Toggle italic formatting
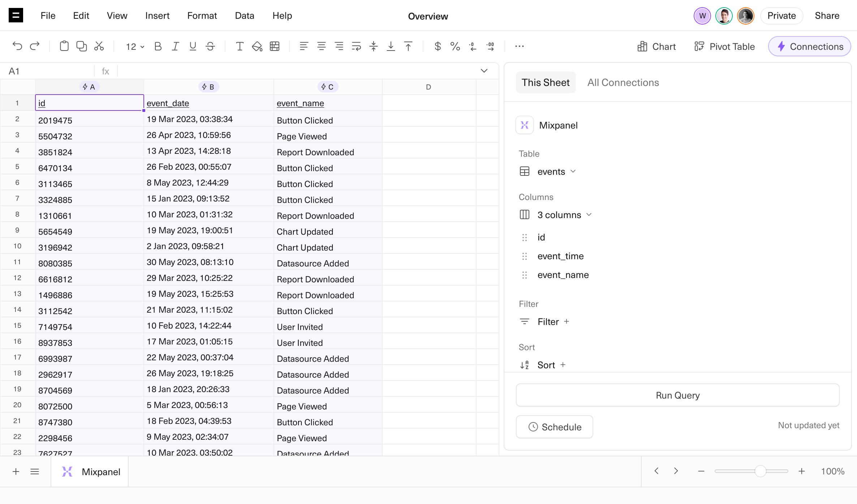This screenshot has width=857, height=504. point(175,46)
